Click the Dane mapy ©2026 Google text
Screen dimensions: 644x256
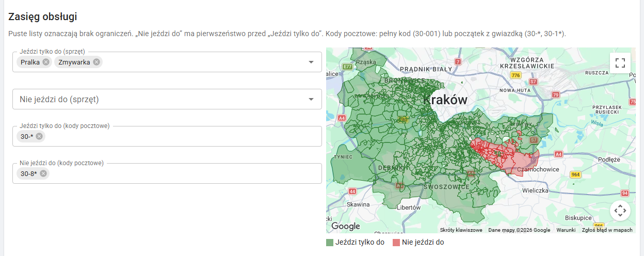pos(519,230)
